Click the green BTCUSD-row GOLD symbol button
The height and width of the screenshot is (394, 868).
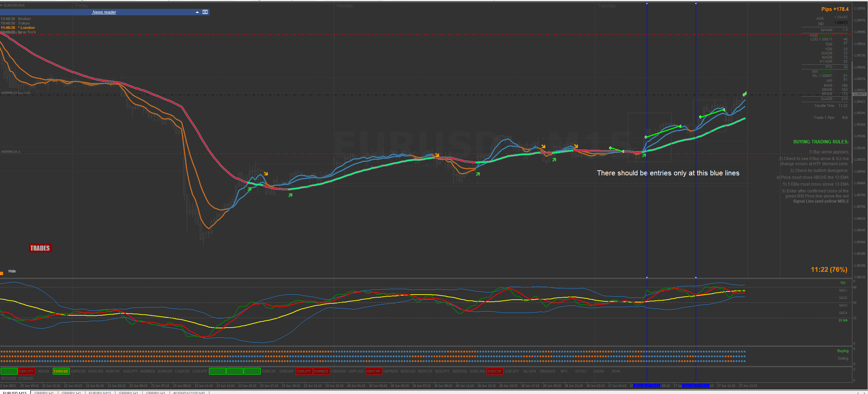pos(9,371)
